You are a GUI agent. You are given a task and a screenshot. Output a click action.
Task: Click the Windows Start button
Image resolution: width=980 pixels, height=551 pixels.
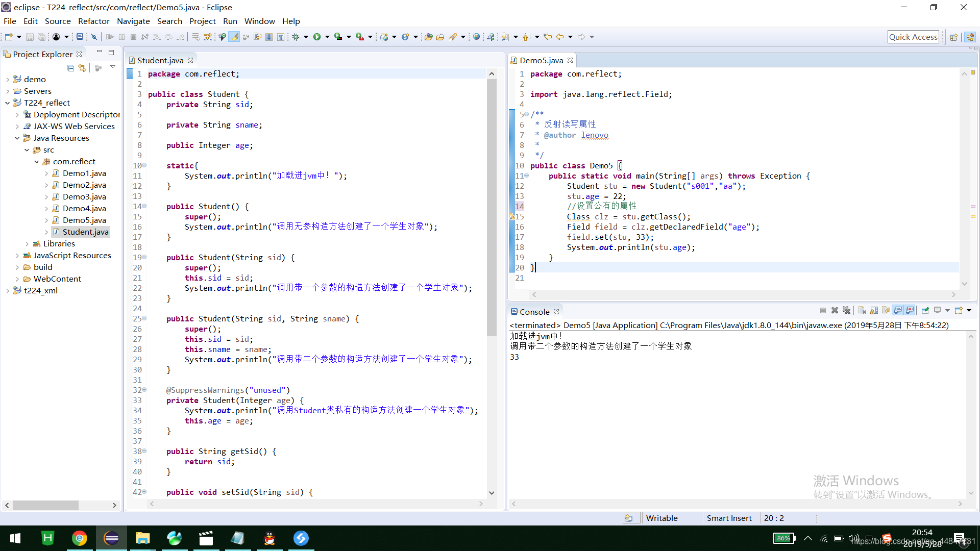pyautogui.click(x=15, y=538)
